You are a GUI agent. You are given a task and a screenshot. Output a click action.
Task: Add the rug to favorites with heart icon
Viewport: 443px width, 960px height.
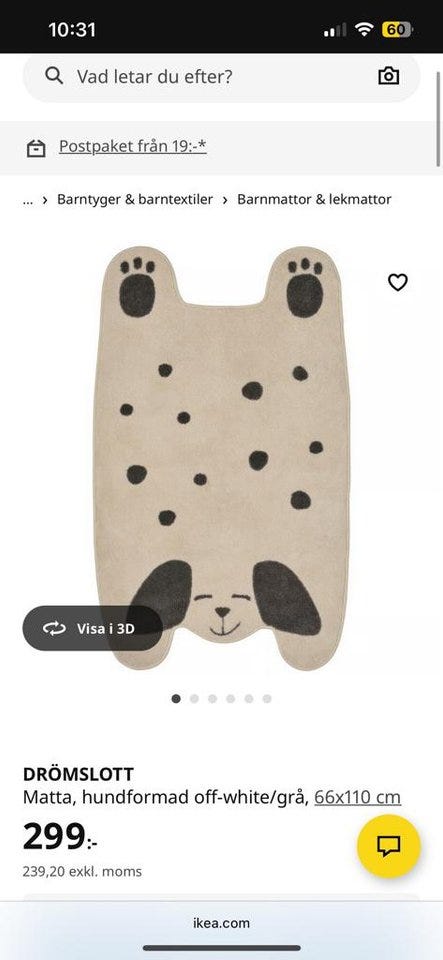point(398,282)
